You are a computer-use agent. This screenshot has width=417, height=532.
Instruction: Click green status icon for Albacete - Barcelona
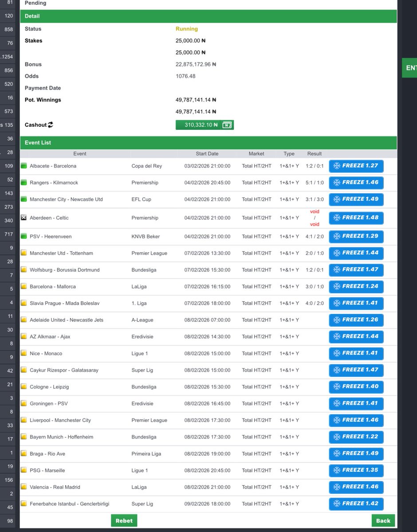pyautogui.click(x=24, y=166)
